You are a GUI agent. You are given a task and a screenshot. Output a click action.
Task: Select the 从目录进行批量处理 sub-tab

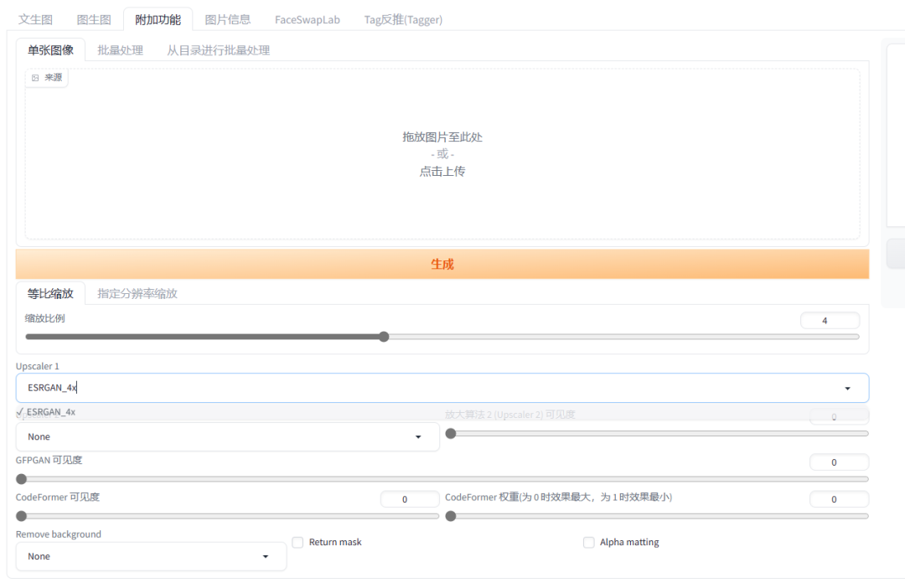(218, 50)
